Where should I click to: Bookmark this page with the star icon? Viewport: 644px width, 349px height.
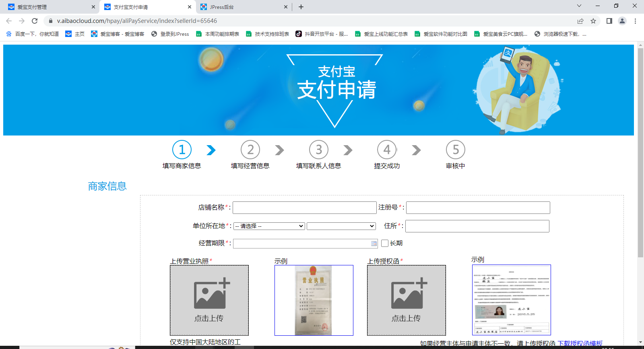tap(593, 21)
